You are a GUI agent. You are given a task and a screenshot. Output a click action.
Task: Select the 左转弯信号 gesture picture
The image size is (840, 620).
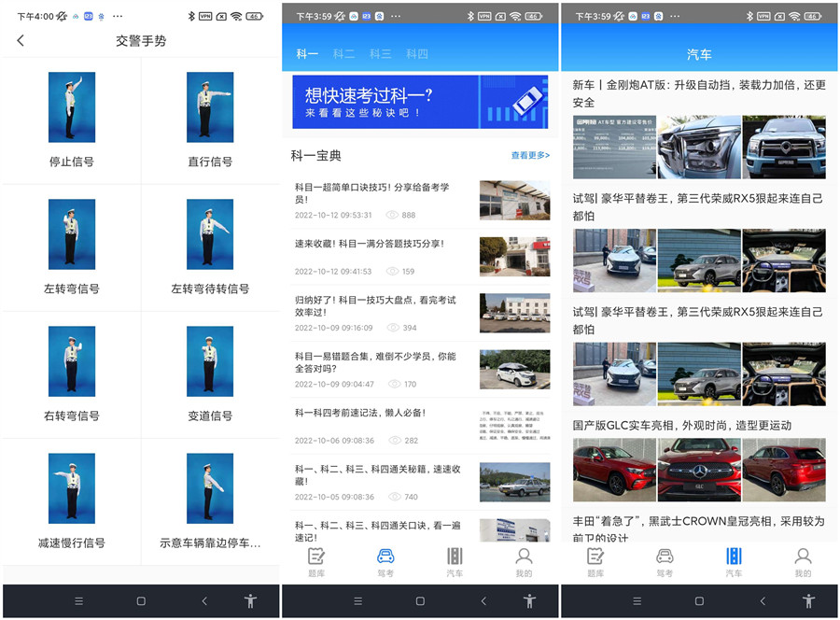pos(72,234)
